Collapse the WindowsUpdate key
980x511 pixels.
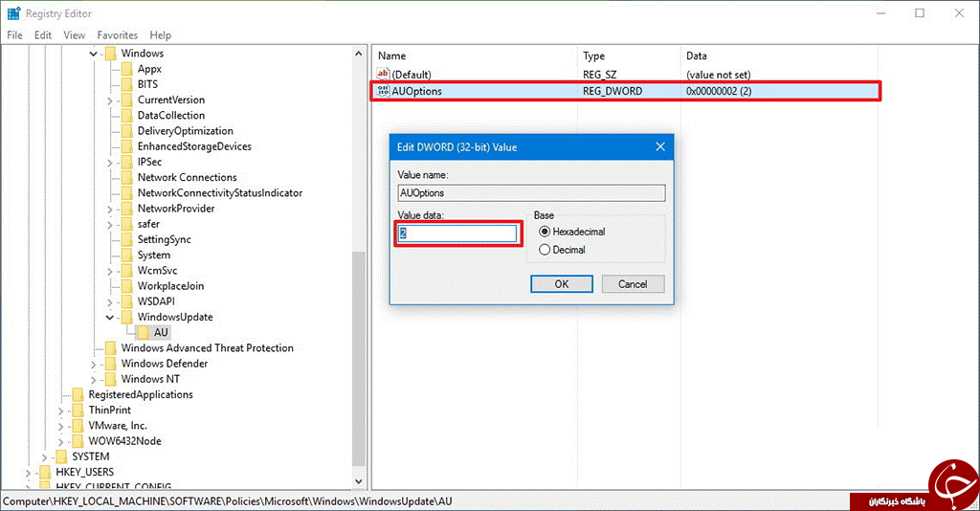[109, 318]
